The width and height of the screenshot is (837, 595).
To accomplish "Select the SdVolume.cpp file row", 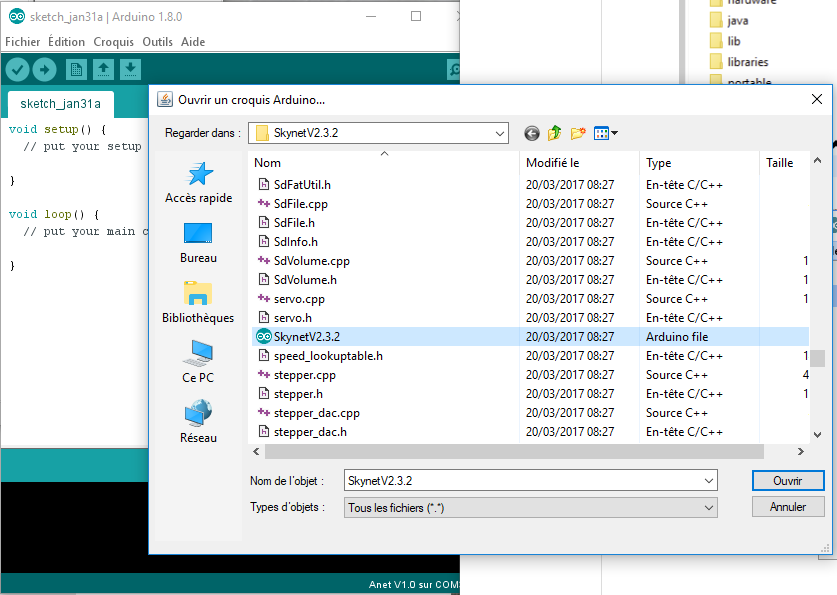I will 531,261.
